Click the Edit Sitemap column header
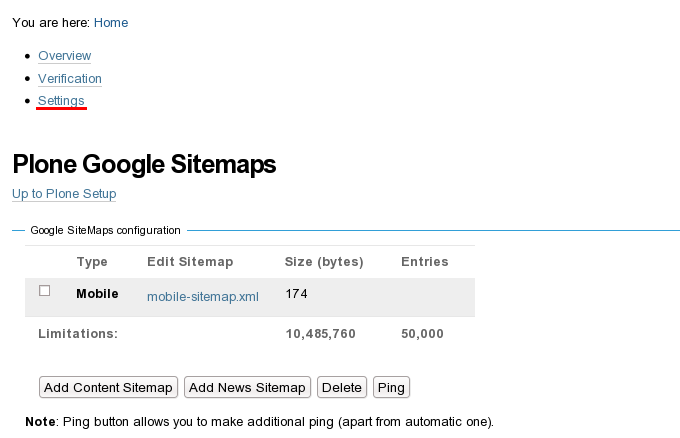The height and width of the screenshot is (438, 680). point(190,262)
